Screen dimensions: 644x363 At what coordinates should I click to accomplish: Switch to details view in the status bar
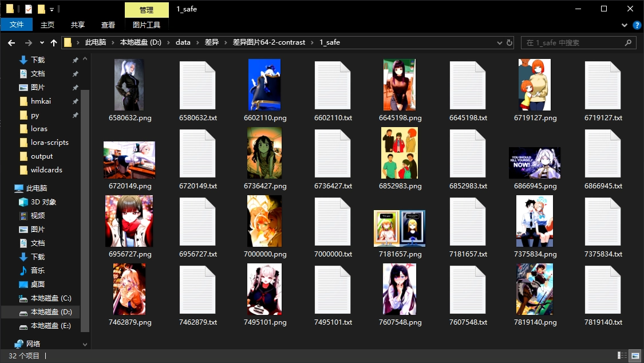pos(622,356)
